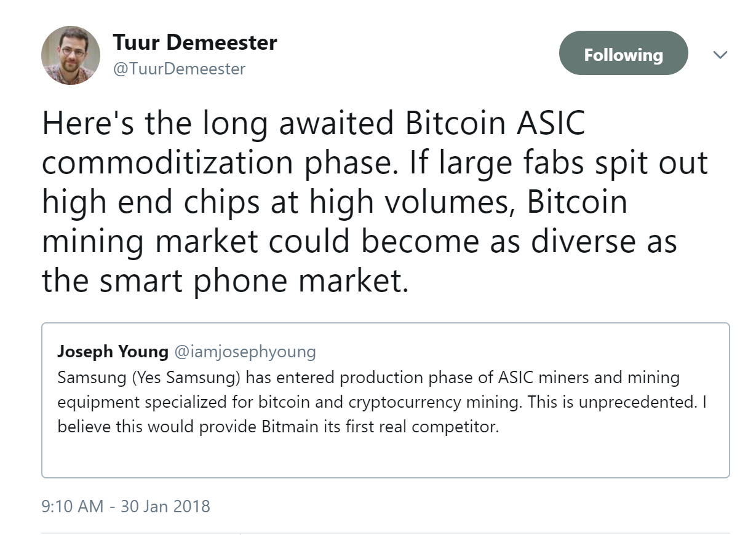
Task: Click Tuur Demeester's profile picture
Action: pos(70,55)
